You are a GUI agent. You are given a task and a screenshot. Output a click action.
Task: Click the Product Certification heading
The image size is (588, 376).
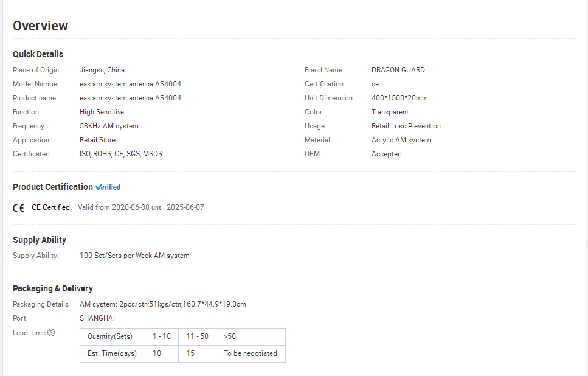tap(53, 187)
